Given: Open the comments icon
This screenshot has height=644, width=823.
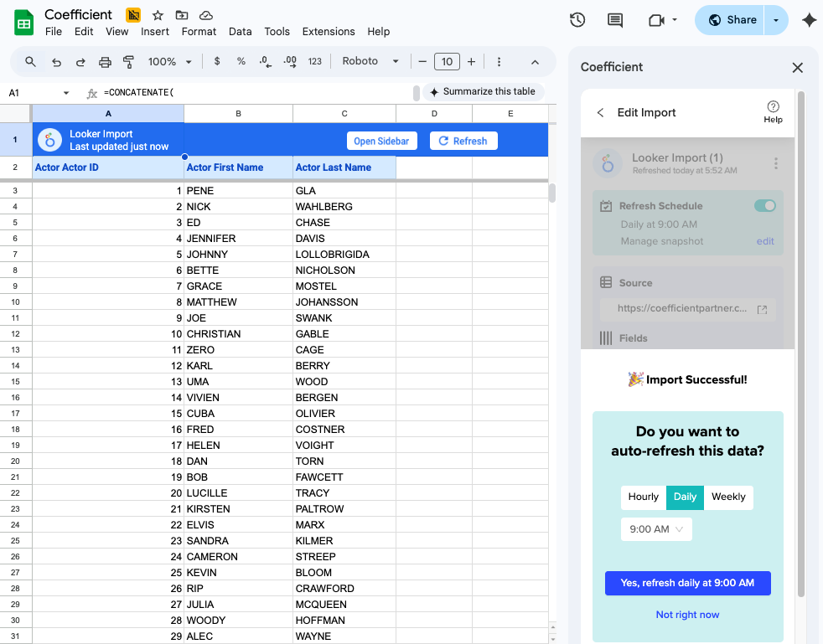Looking at the screenshot, I should click(615, 20).
